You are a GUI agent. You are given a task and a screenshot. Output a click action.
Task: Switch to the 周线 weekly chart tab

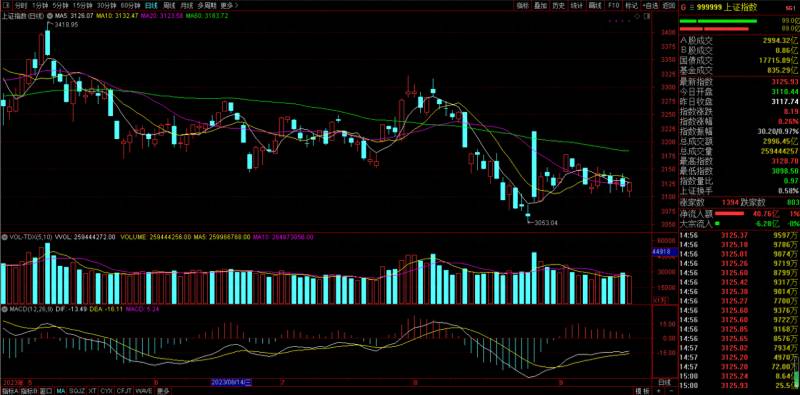pyautogui.click(x=169, y=6)
